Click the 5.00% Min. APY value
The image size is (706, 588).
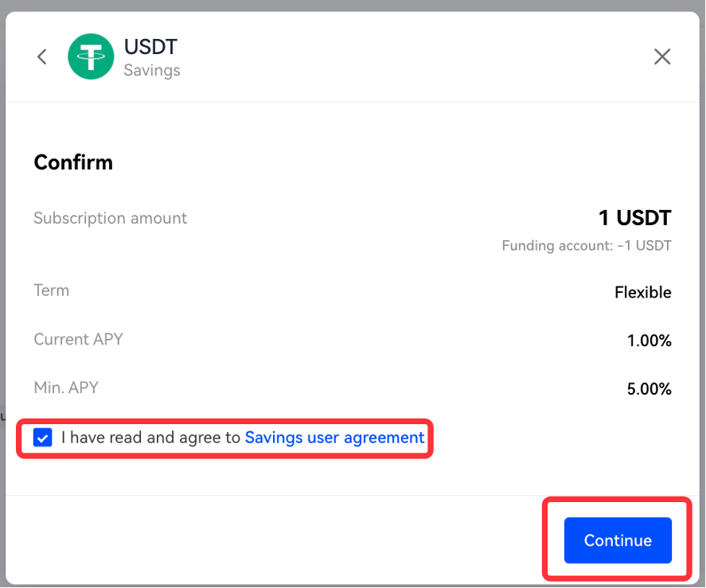coord(649,388)
